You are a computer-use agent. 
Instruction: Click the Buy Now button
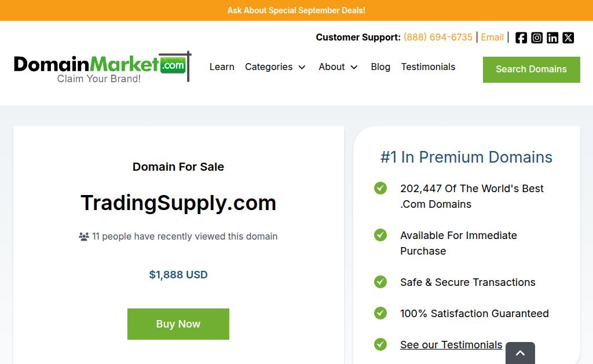pos(178,324)
